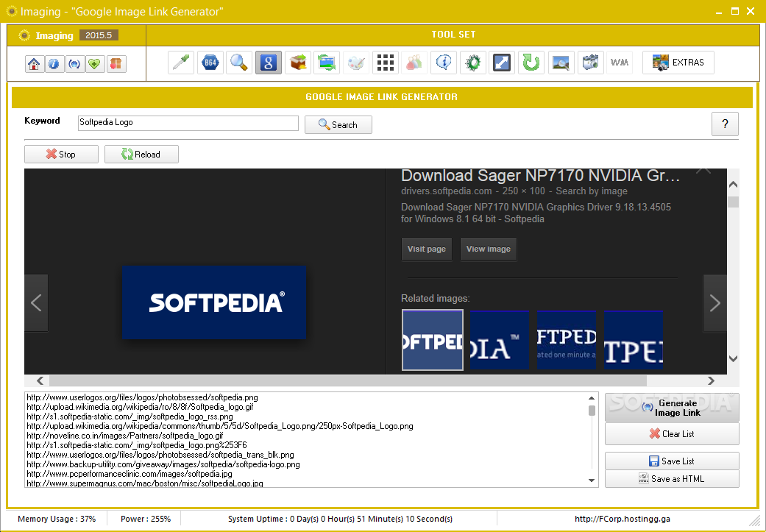The width and height of the screenshot is (766, 532).
Task: Select the related image showing 'TPEI' text
Action: (633, 340)
